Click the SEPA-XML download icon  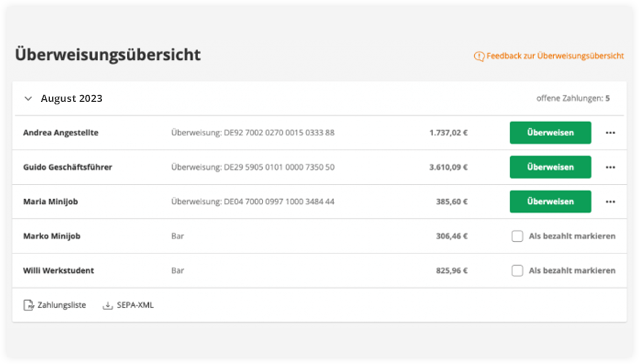pyautogui.click(x=108, y=305)
